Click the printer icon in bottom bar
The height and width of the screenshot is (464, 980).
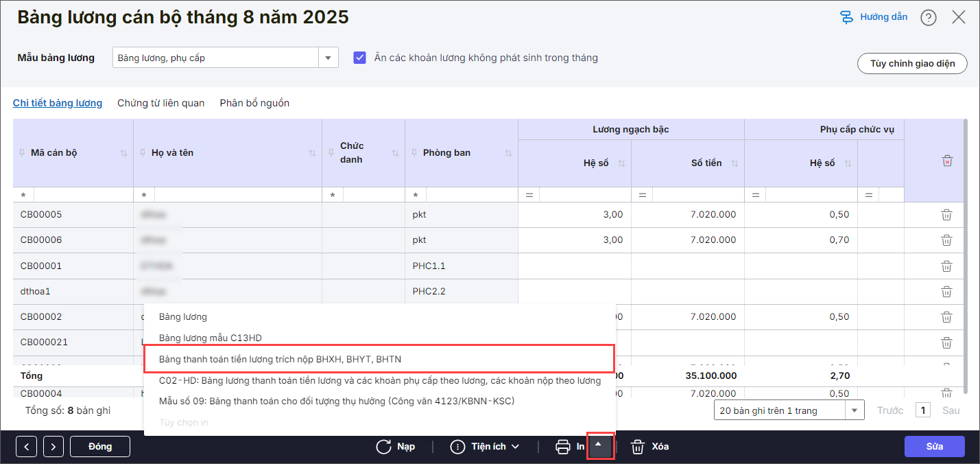(563, 447)
